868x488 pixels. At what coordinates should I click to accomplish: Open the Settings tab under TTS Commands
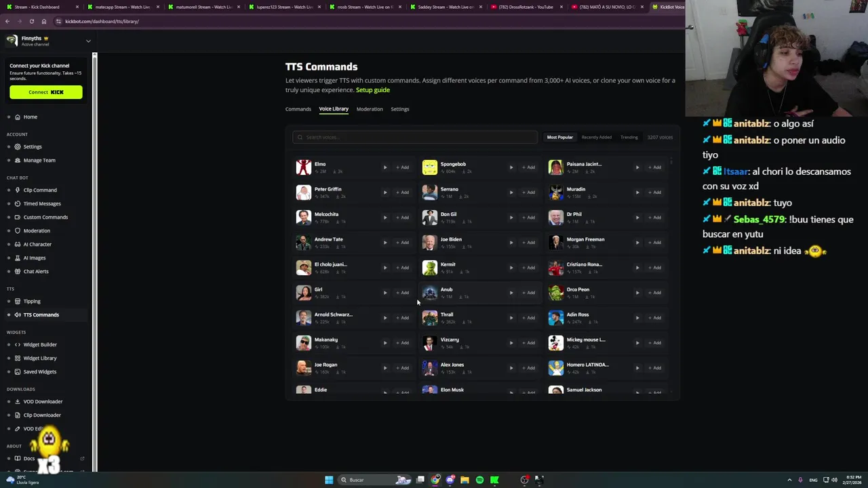[x=399, y=109]
